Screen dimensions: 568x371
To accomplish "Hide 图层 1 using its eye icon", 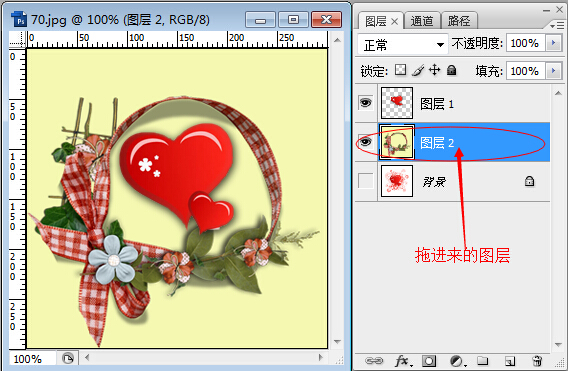I will (x=365, y=103).
